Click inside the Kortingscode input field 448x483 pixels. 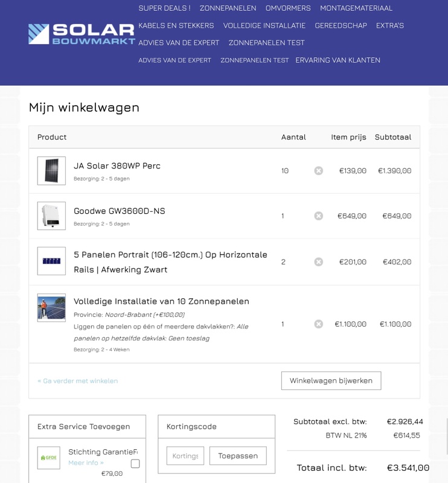click(184, 456)
